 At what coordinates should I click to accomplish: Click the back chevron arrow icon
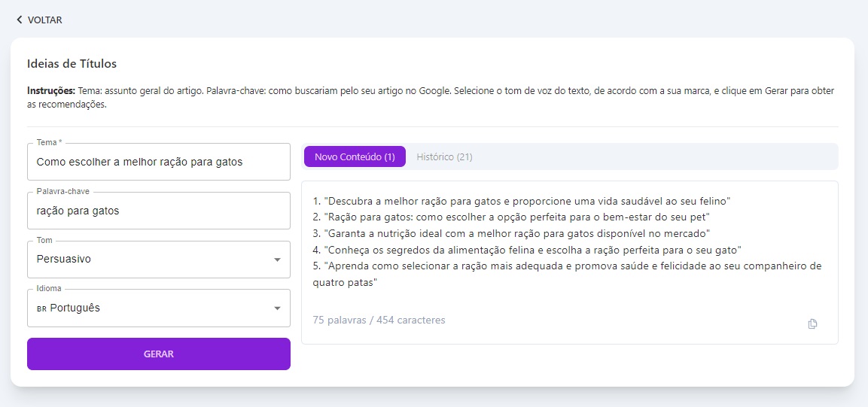click(x=20, y=20)
